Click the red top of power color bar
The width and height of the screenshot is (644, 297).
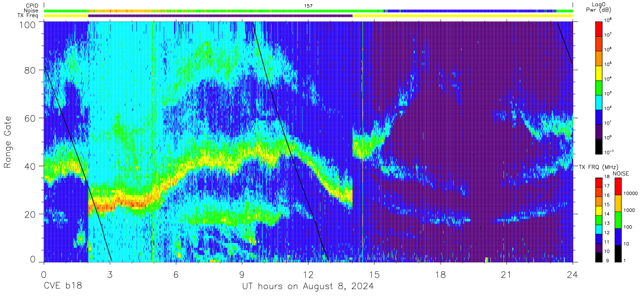coord(599,28)
